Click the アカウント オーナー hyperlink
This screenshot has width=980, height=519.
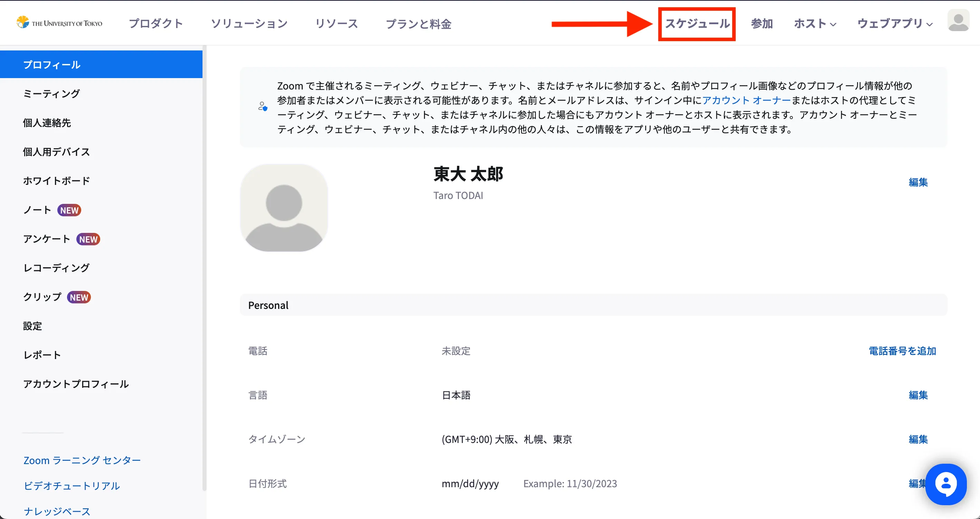pos(746,100)
